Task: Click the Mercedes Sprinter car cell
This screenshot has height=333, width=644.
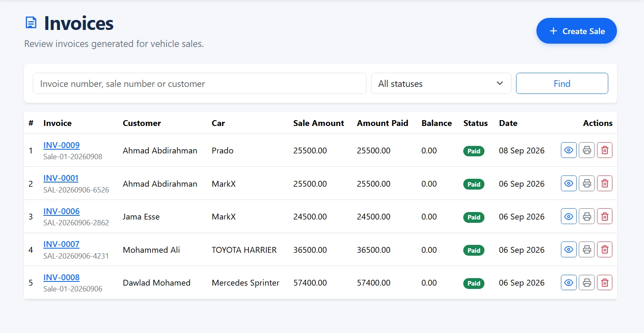Action: (246, 283)
